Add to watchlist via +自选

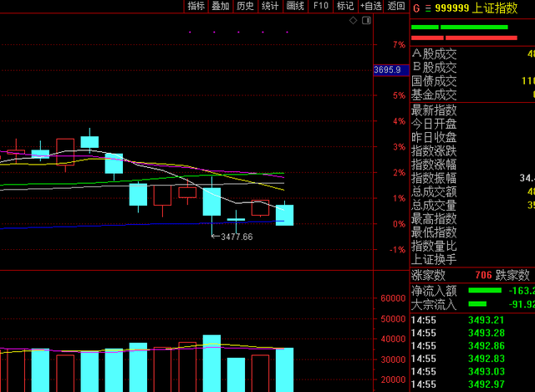[x=371, y=6]
